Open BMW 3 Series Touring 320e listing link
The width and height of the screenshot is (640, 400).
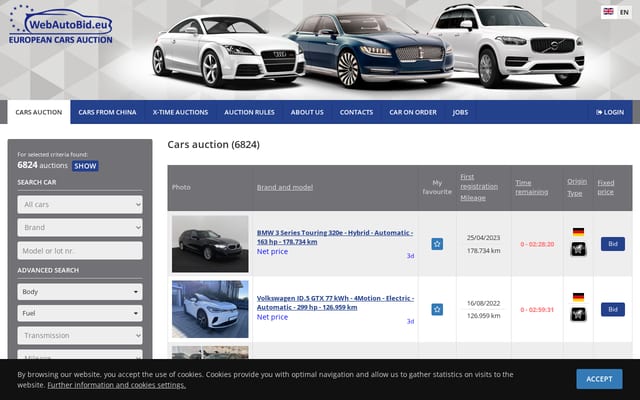click(335, 237)
